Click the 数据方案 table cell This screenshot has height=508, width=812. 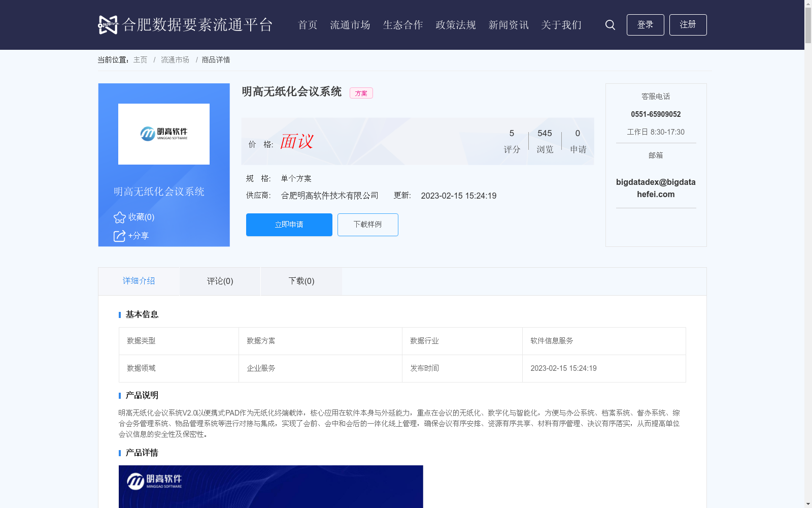(320, 341)
